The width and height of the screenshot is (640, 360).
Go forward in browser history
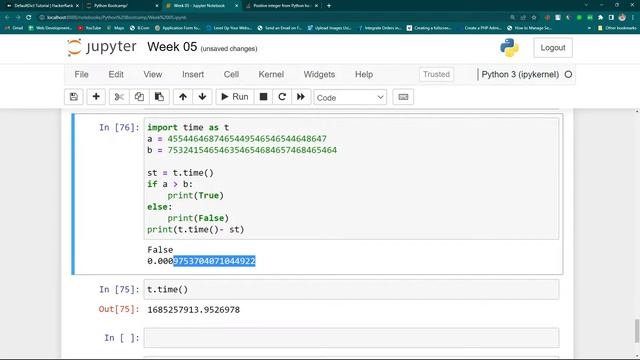click(18, 18)
